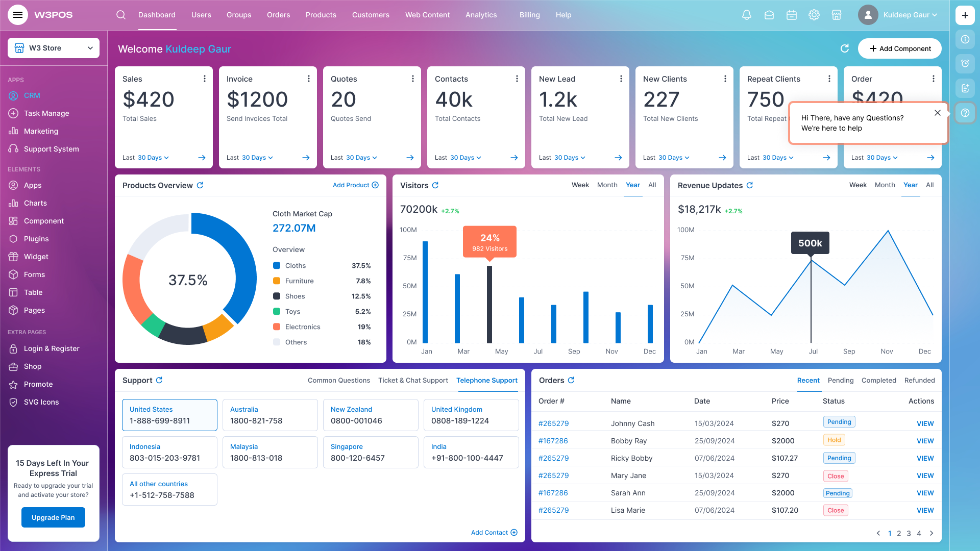Click the add-note icon in right sidebar
980x551 pixels.
tap(965, 88)
